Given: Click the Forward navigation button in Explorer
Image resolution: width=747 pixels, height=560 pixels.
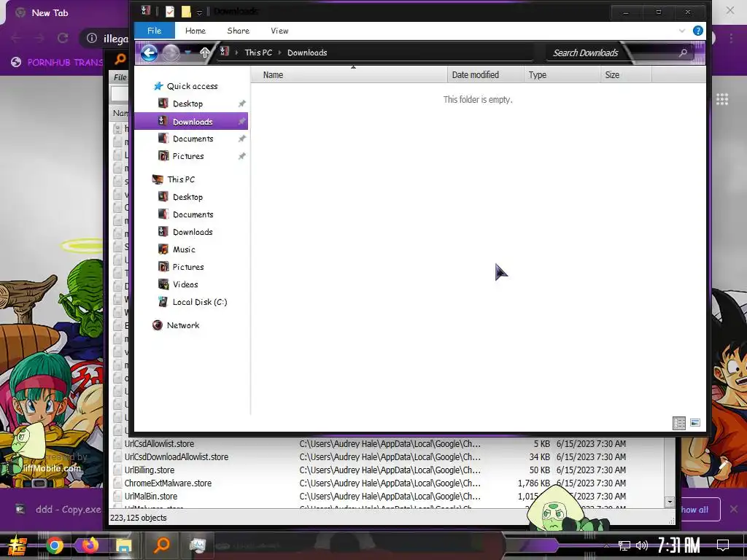Looking at the screenshot, I should point(171,52).
